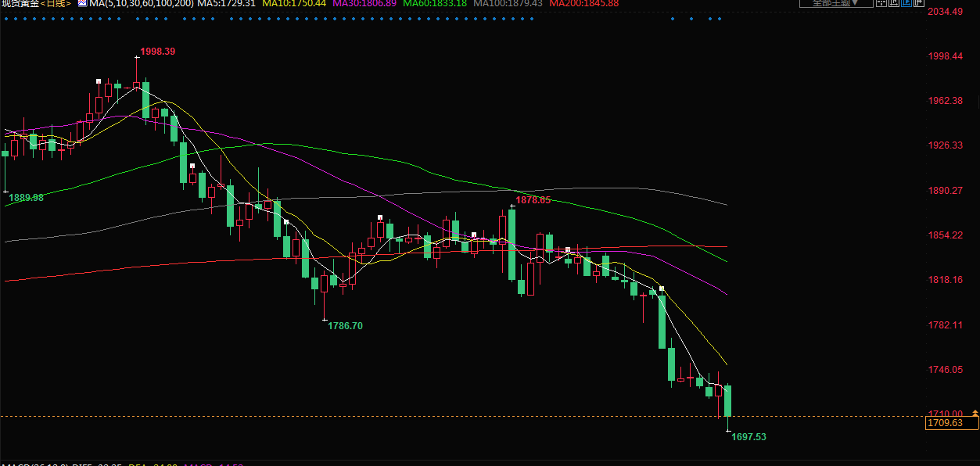Open the 全部主题 dropdown at top right
Screen dimensions: 980x466
(842, 3)
